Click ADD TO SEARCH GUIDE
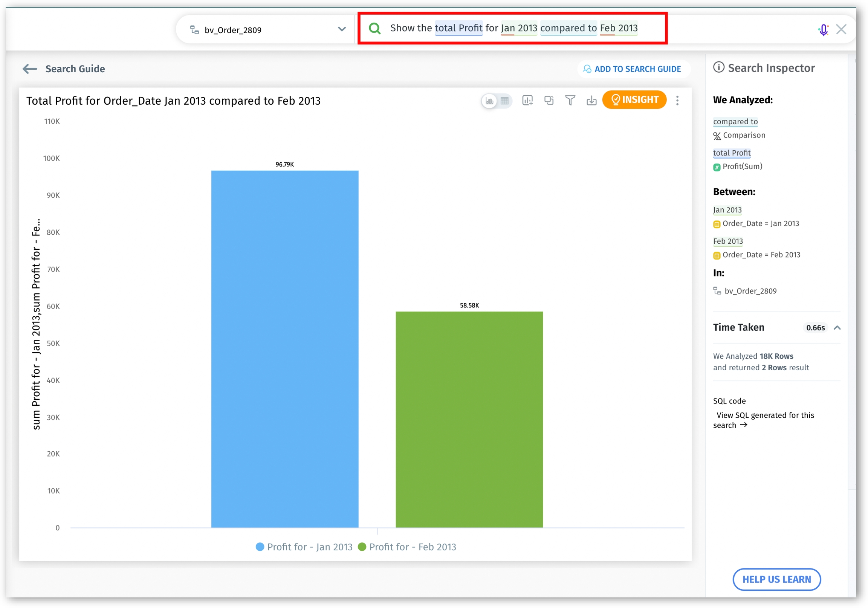Screen dimensions: 868x608 pos(633,69)
